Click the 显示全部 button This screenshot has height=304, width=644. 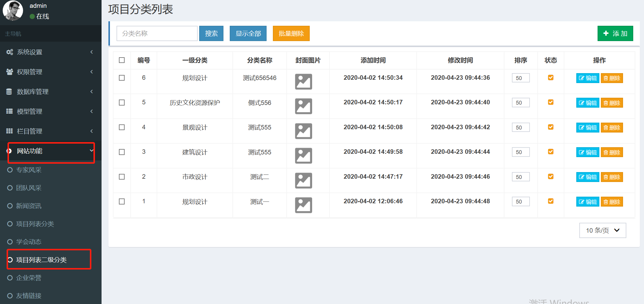pyautogui.click(x=248, y=33)
